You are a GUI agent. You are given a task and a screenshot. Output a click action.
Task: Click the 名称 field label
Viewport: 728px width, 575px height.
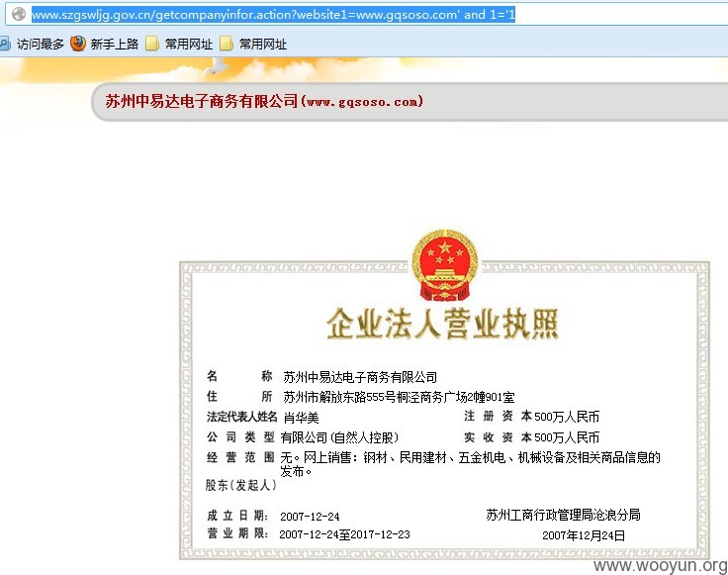(x=239, y=376)
